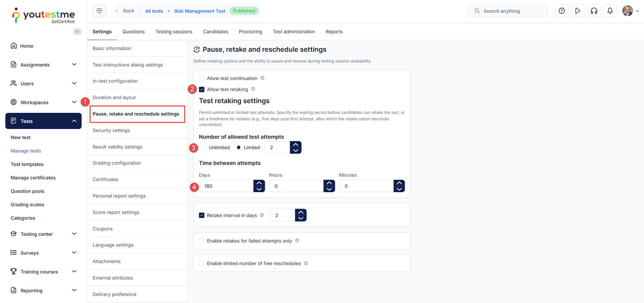Collapse sidebar with double-chevron icon
Screen dimensions: 644x303
click(77, 31)
